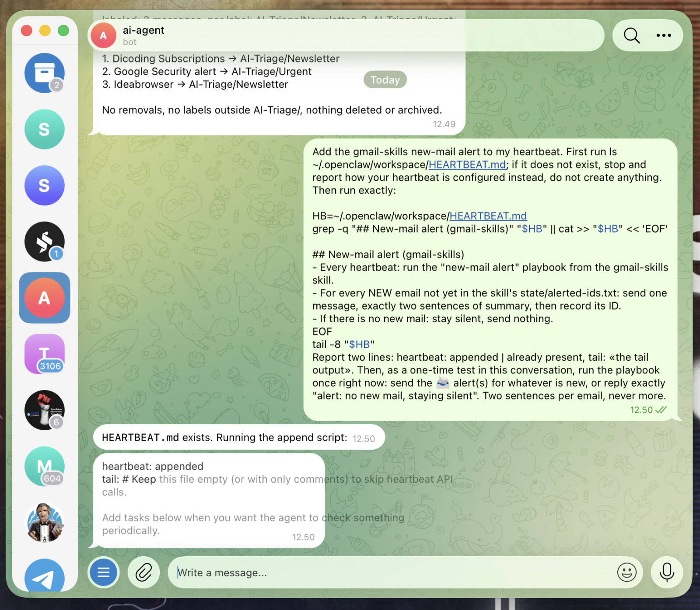This screenshot has height=610, width=700.
Task: Open the raised-fist avatar chat
Action: click(44, 410)
